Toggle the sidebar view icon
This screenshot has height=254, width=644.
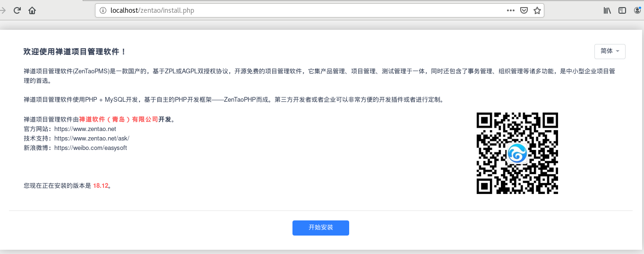coord(622,10)
